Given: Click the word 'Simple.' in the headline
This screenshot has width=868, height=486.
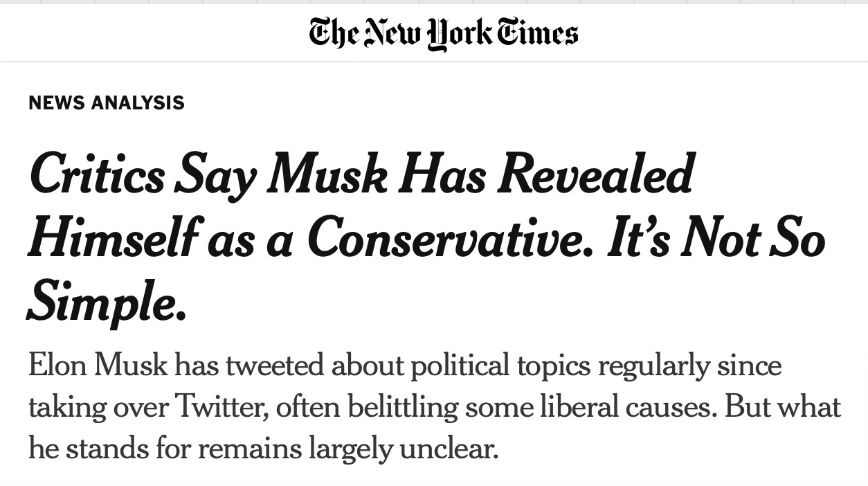Looking at the screenshot, I should 107,304.
